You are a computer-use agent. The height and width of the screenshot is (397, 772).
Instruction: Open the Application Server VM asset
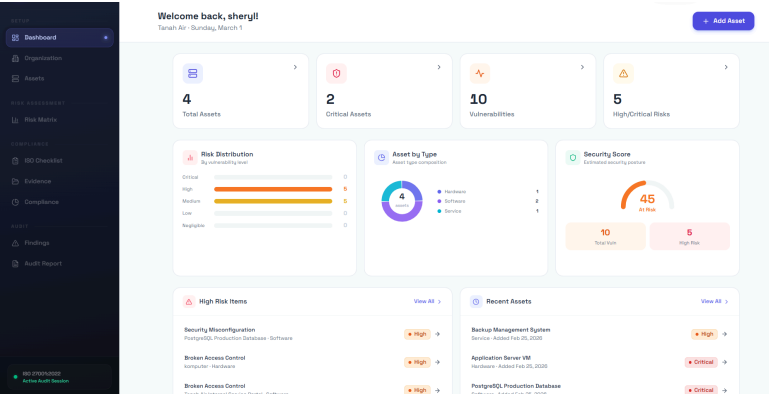600,362
